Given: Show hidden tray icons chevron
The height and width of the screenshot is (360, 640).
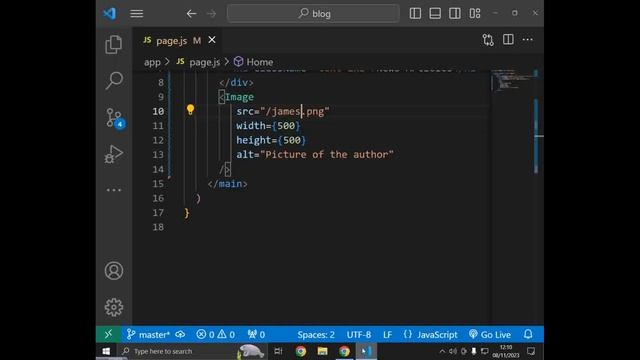Looking at the screenshot, I should pyautogui.click(x=442, y=351).
